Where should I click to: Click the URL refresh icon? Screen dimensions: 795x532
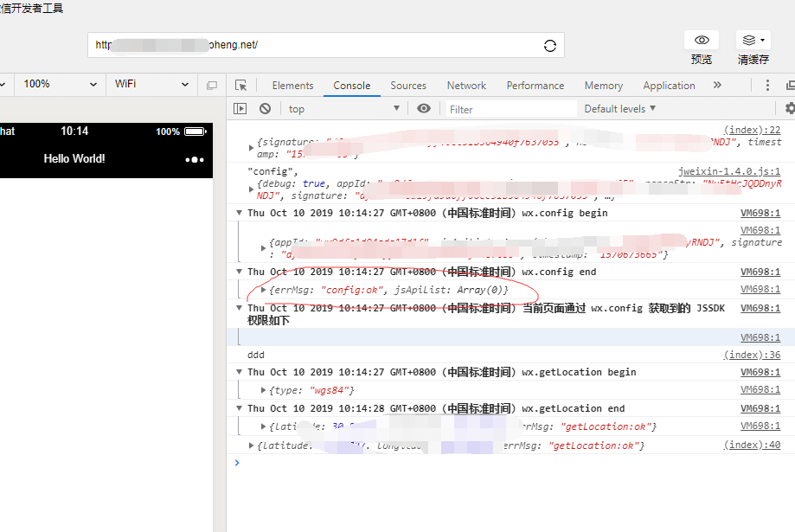click(549, 46)
